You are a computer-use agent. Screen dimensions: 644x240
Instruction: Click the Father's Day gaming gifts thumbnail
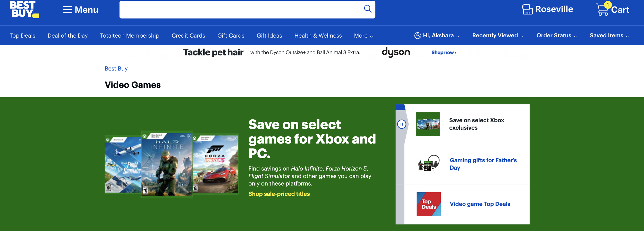pos(428,164)
